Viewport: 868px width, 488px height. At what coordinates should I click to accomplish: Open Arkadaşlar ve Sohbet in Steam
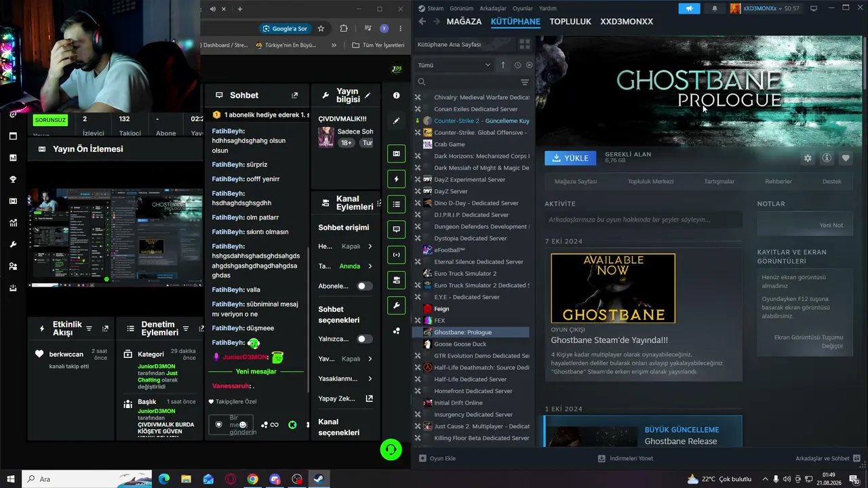828,459
